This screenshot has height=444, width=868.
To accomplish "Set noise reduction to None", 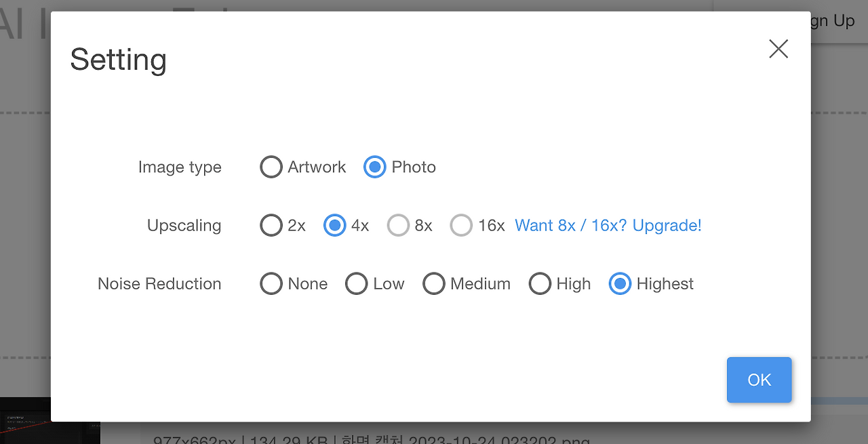I will (271, 283).
